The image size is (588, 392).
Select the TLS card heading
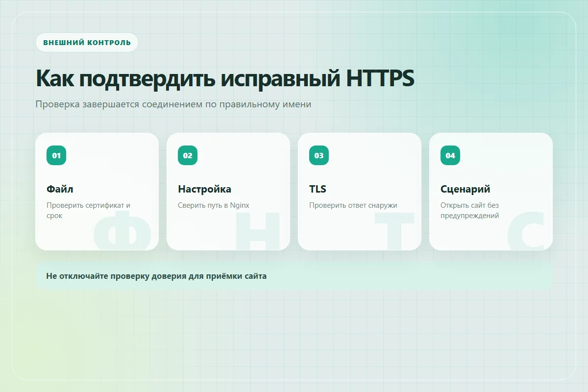click(x=318, y=189)
